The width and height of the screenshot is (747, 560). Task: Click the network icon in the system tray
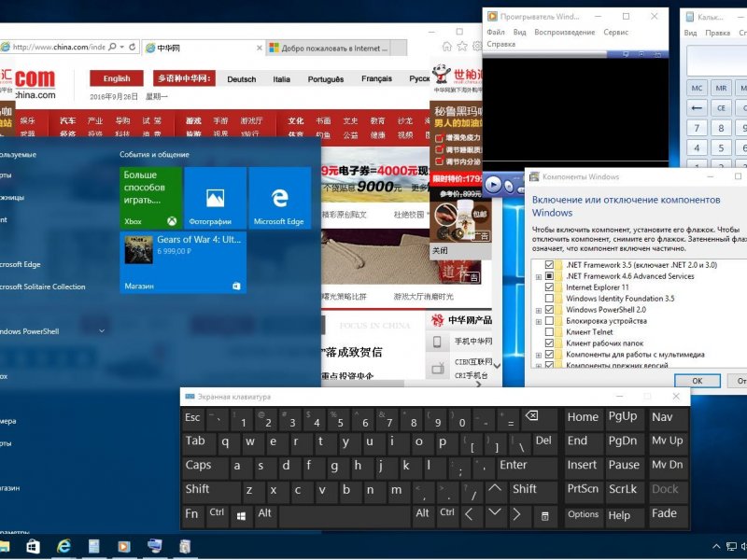(x=731, y=546)
